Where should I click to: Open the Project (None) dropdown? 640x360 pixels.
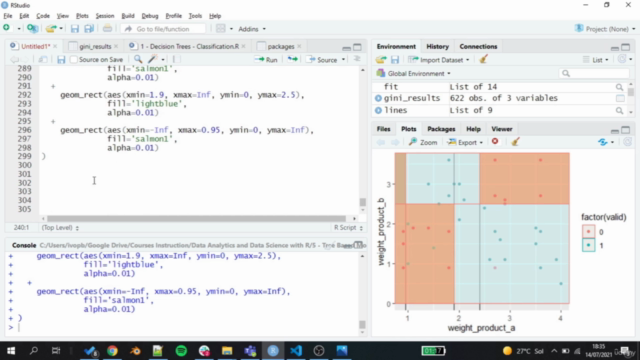click(604, 29)
